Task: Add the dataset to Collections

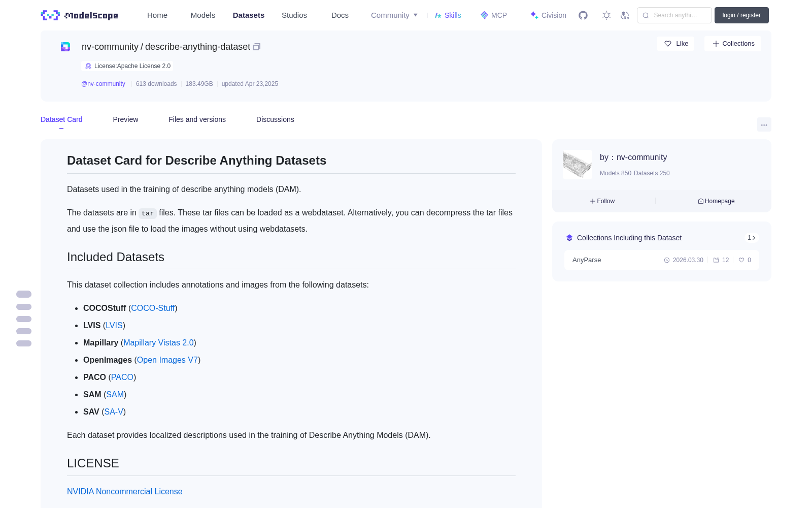Action: tap(733, 44)
